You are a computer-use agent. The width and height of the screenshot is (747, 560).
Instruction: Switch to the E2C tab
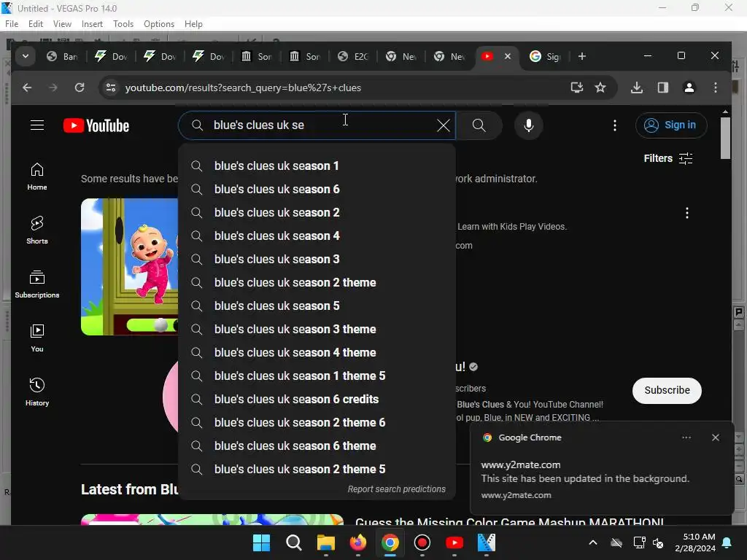tap(354, 57)
